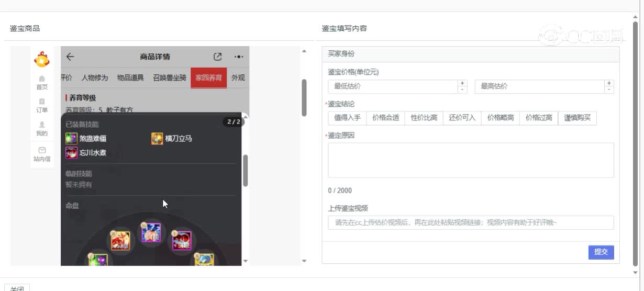Click the 煞蛊难僵 skill icon
Screen dimensions: 644x291
(x=71, y=139)
